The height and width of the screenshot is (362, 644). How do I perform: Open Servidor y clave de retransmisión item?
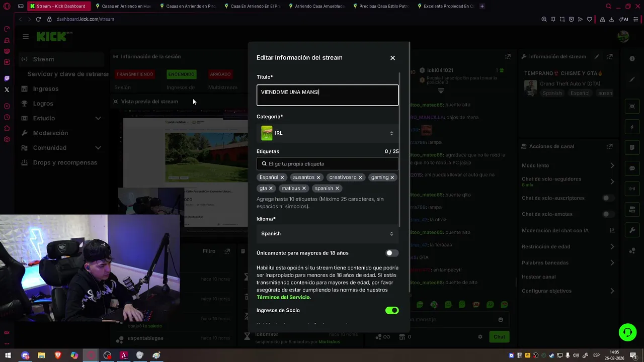(x=67, y=74)
